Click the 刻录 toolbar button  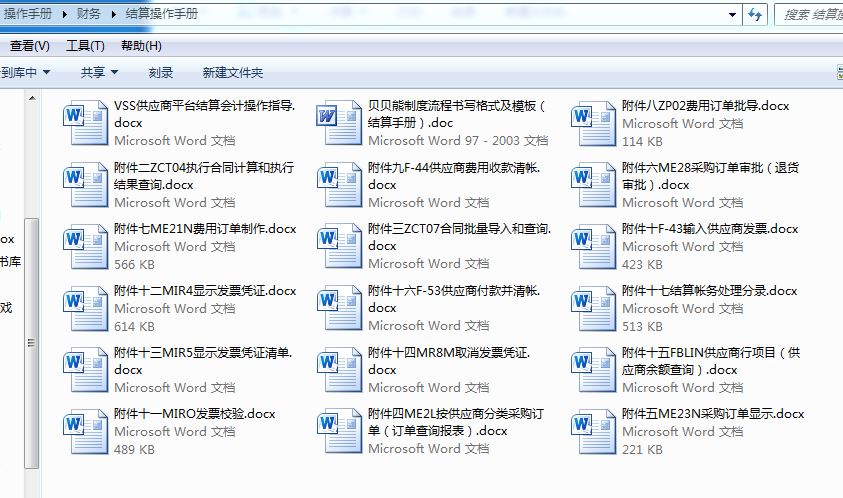(x=161, y=72)
